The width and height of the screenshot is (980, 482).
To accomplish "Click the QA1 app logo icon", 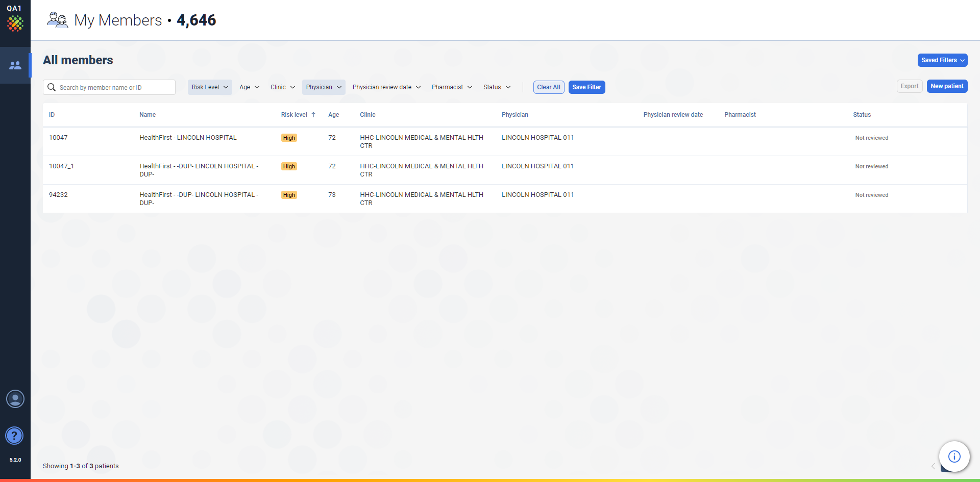I will pos(15,23).
